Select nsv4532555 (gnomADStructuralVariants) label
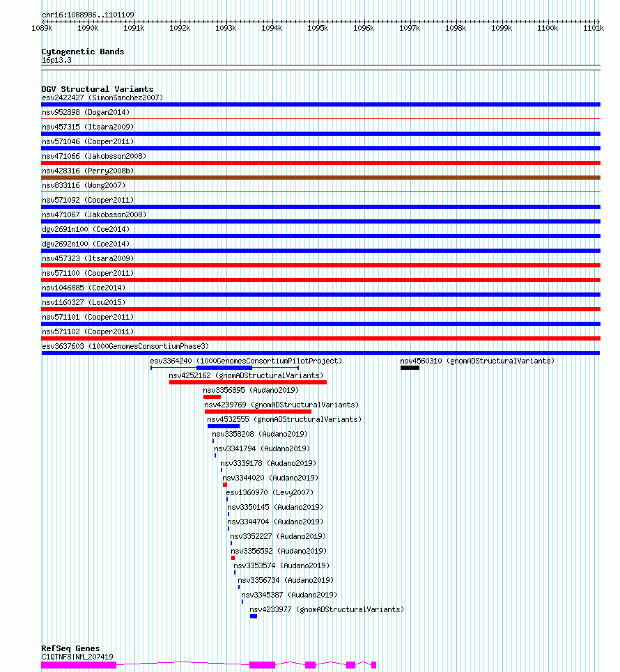This screenshot has width=620, height=672. 284,419
